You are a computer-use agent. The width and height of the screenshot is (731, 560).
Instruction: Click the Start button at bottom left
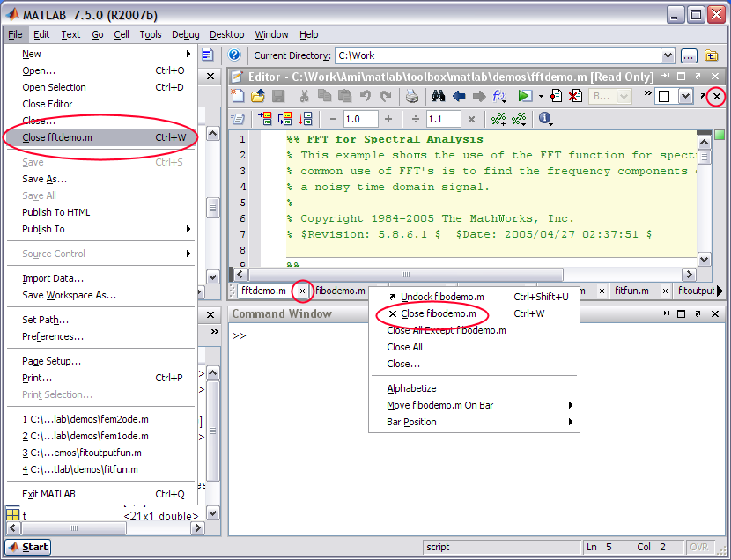27,547
